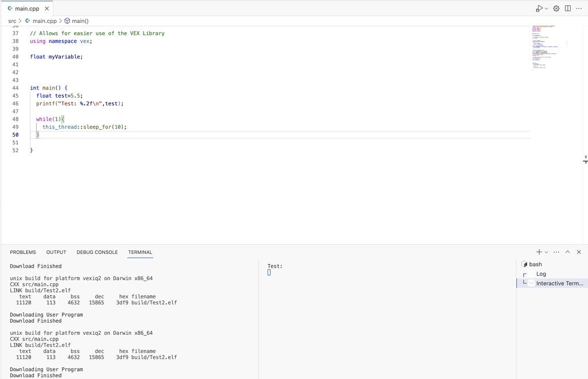Add a new terminal with plus icon
This screenshot has width=588, height=379.
[x=539, y=252]
